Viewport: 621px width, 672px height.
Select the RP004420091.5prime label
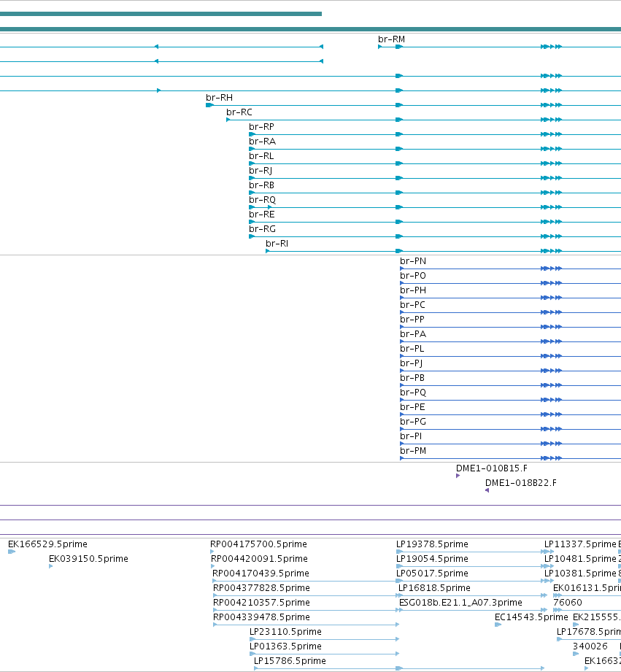(x=259, y=558)
